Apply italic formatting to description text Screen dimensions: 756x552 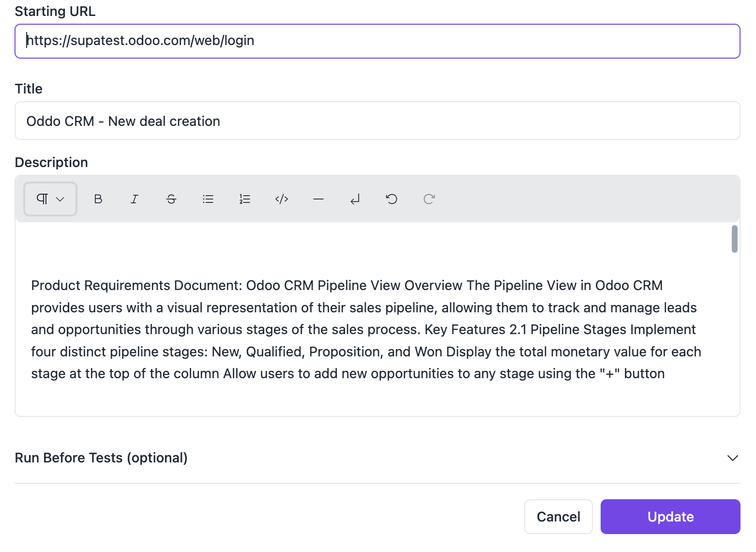[135, 199]
